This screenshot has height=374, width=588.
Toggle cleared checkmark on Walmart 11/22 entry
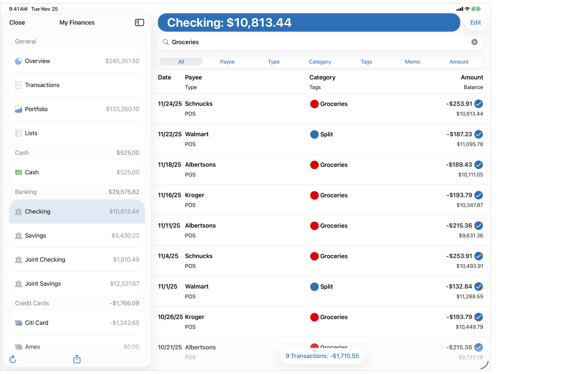479,134
